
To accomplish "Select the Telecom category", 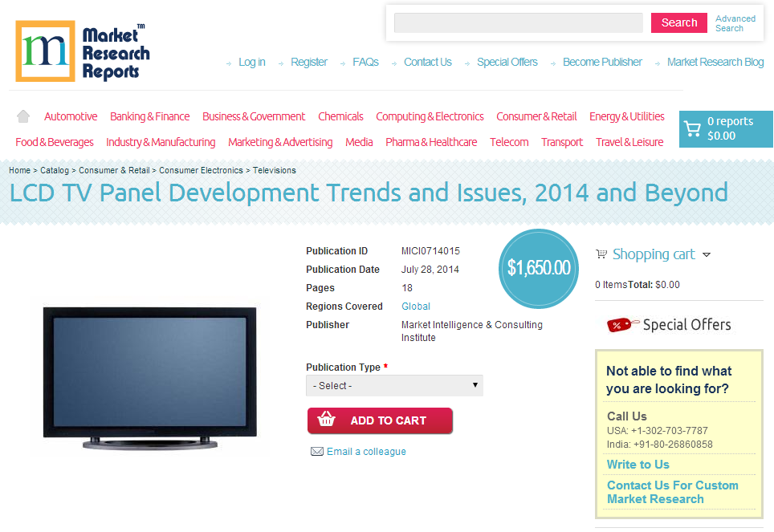I will pos(509,142).
